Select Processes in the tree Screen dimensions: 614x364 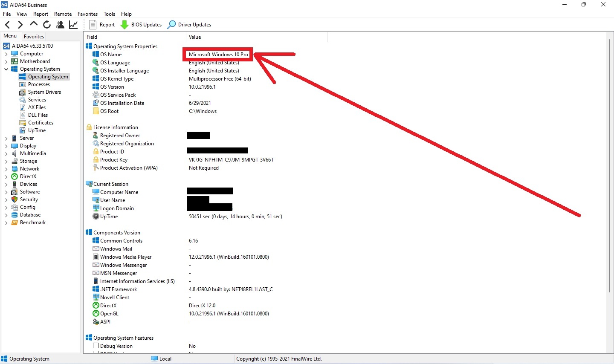click(x=39, y=84)
